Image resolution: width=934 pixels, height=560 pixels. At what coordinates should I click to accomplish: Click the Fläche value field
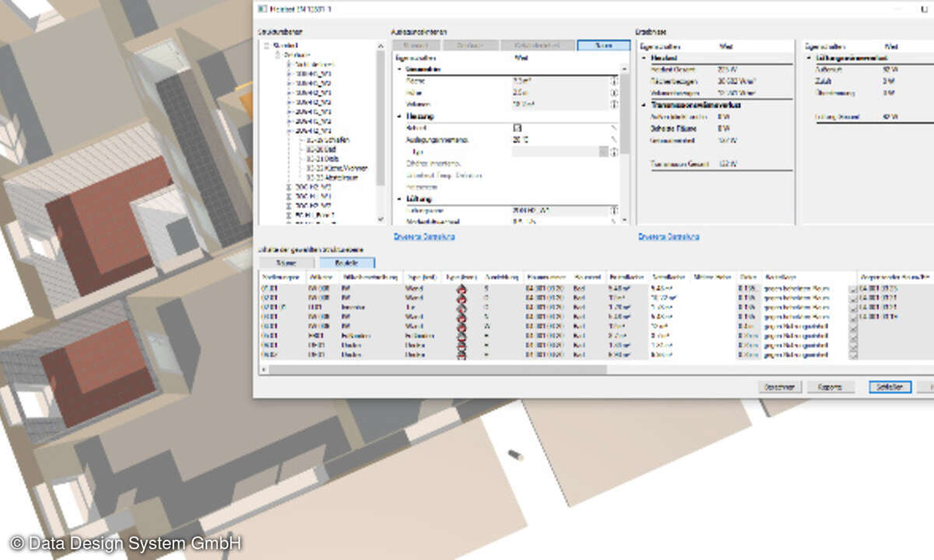[558, 80]
